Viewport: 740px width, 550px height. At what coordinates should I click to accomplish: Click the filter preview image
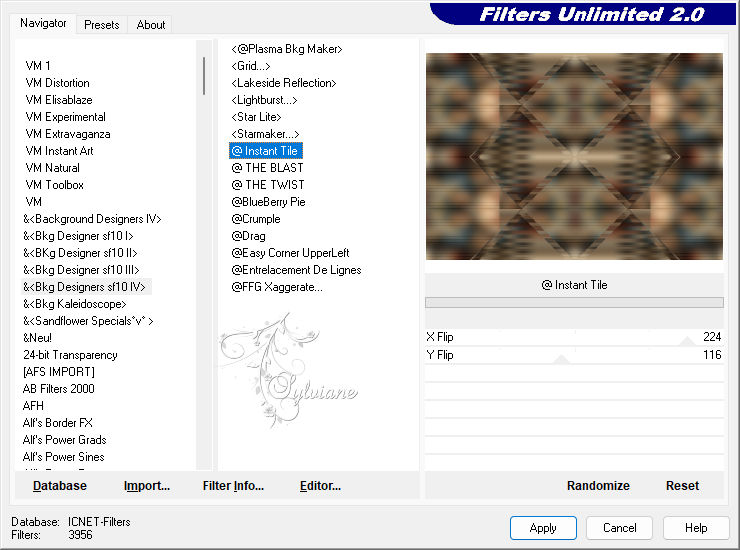click(574, 156)
